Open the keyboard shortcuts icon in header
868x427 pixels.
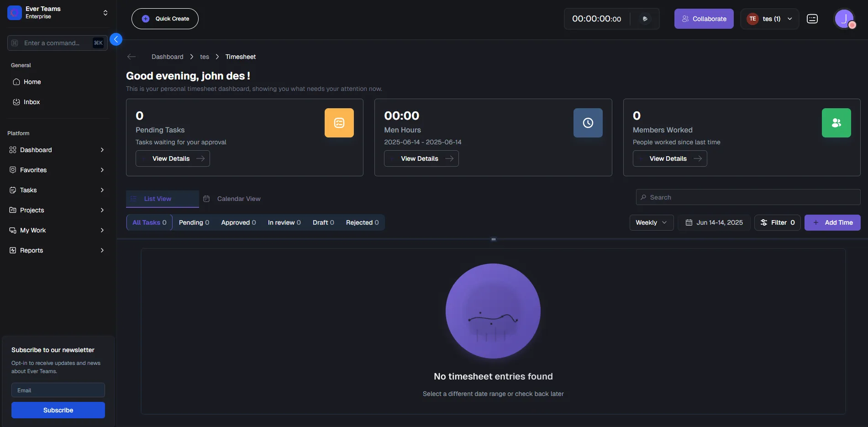click(812, 19)
